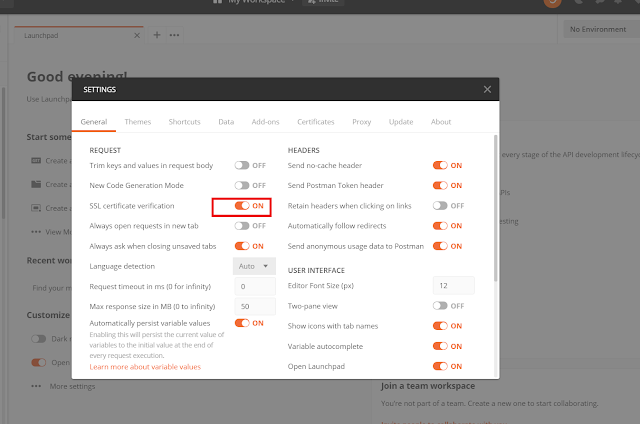
Task: Toggle Always ask when closing unsaved tabs
Action: (x=242, y=246)
